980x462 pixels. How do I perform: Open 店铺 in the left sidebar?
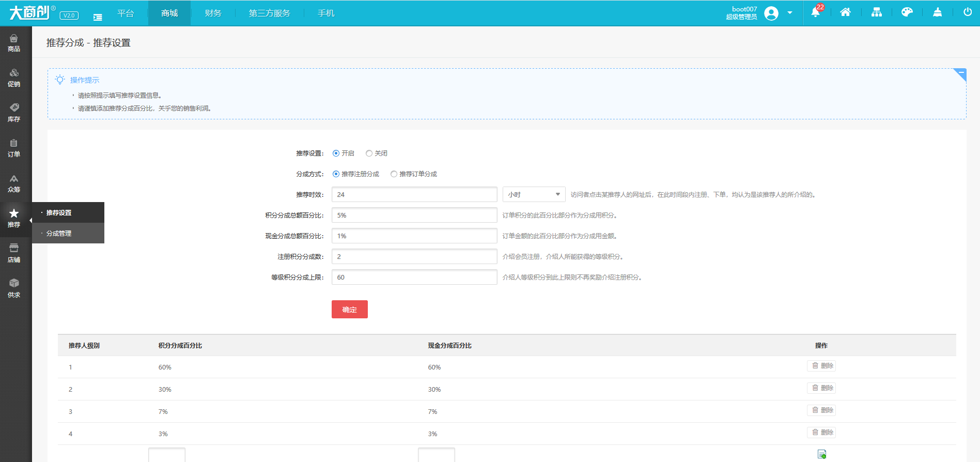(x=14, y=253)
